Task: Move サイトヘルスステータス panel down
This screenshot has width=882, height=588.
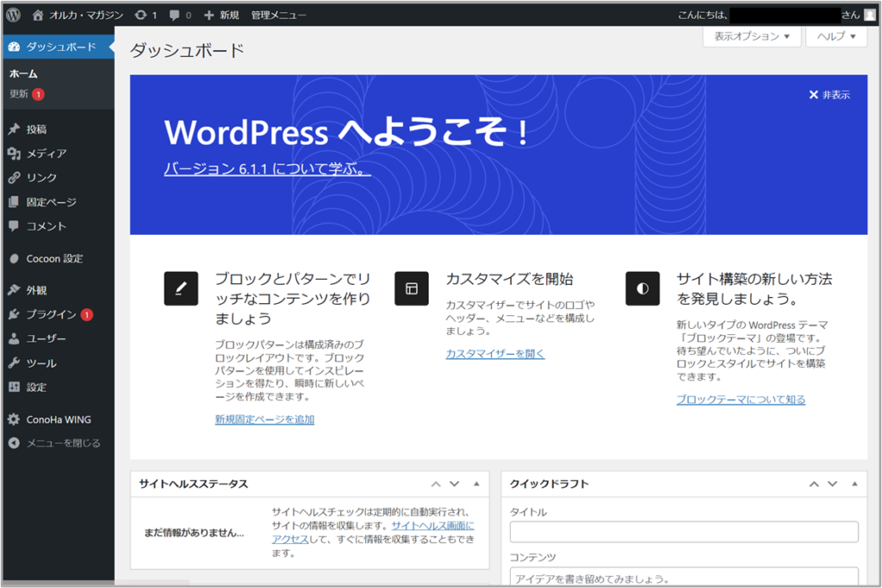Action: click(455, 484)
